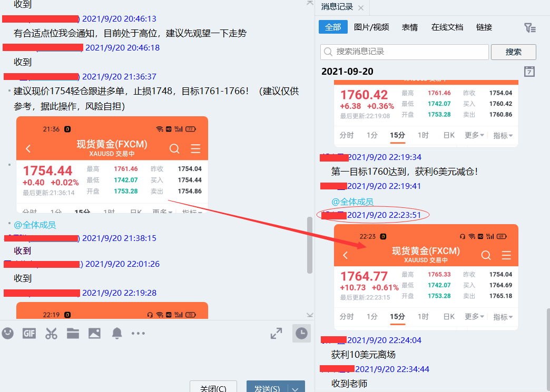Open the message filter funnel icon
The height and width of the screenshot is (392, 550).
(529, 27)
